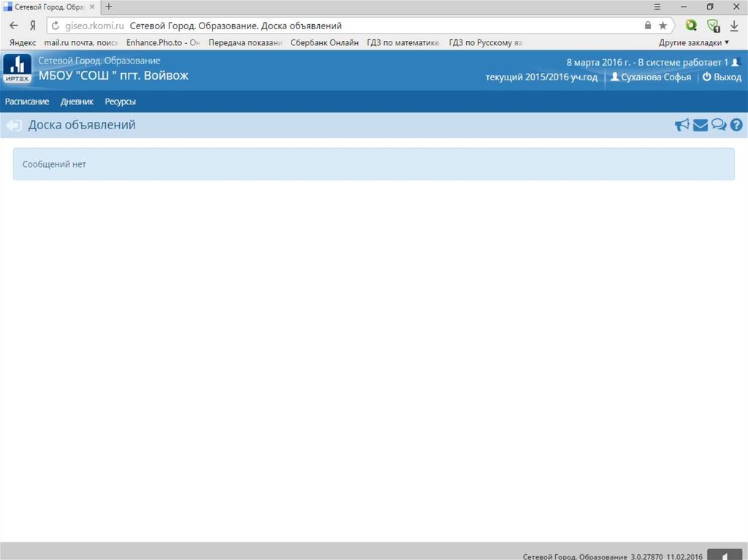This screenshot has height=560, width=748.
Task: Open the Ресурсы menu
Action: tap(121, 101)
